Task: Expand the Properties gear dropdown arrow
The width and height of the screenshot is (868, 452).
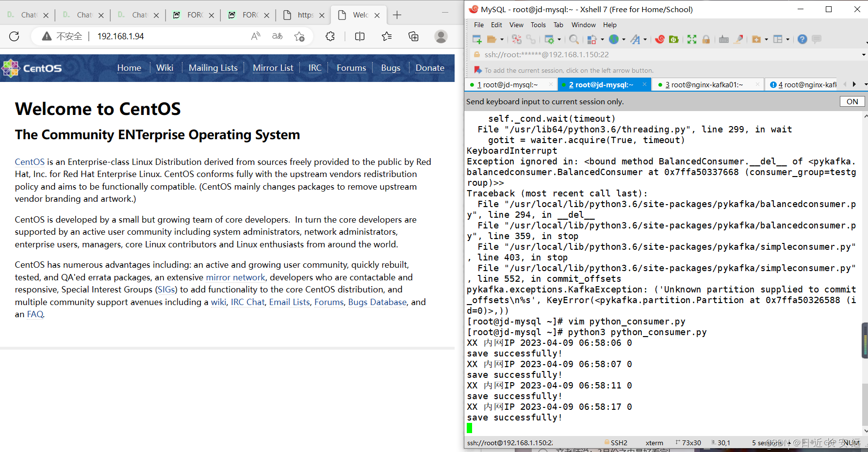Action: pyautogui.click(x=559, y=39)
